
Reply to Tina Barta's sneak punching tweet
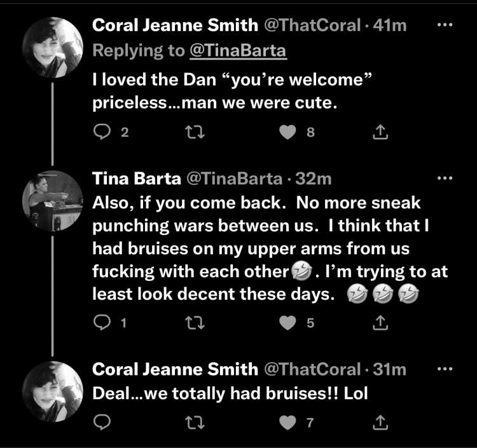click(102, 323)
